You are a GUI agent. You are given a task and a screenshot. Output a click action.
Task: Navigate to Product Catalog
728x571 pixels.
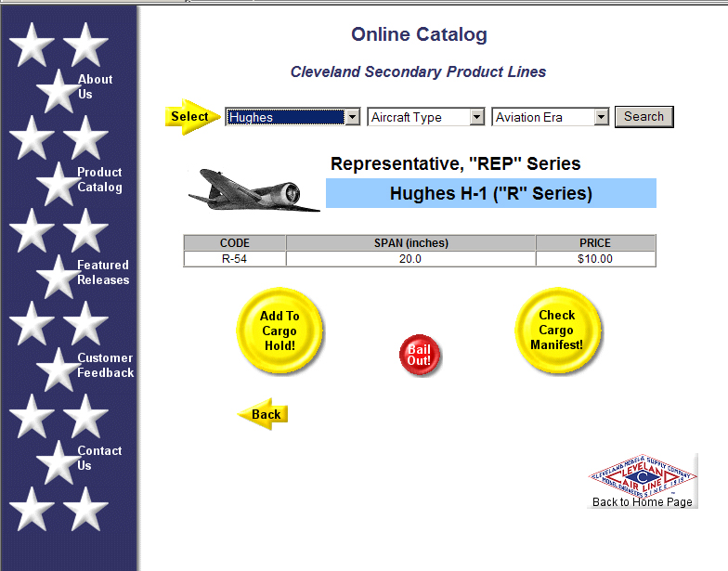(x=99, y=180)
